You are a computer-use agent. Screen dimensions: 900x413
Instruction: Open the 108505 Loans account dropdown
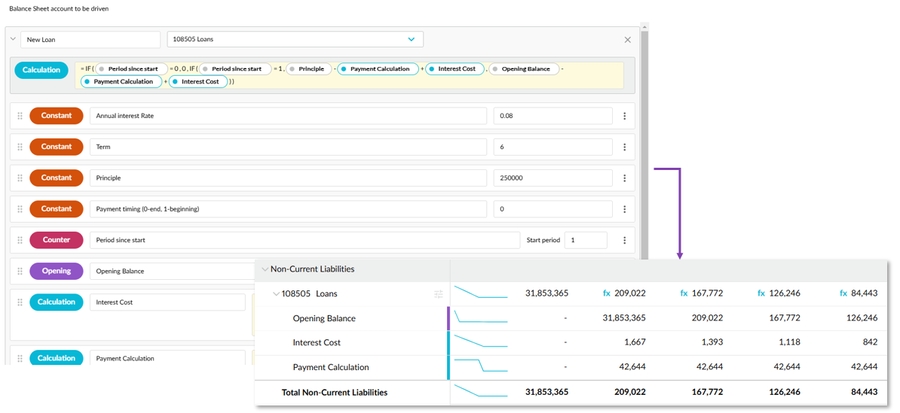click(x=411, y=40)
